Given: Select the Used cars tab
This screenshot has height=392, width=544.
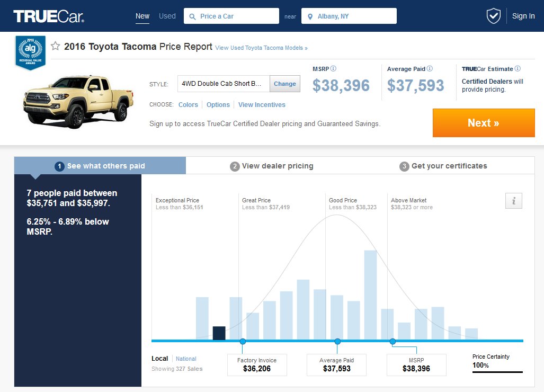Looking at the screenshot, I should point(167,16).
